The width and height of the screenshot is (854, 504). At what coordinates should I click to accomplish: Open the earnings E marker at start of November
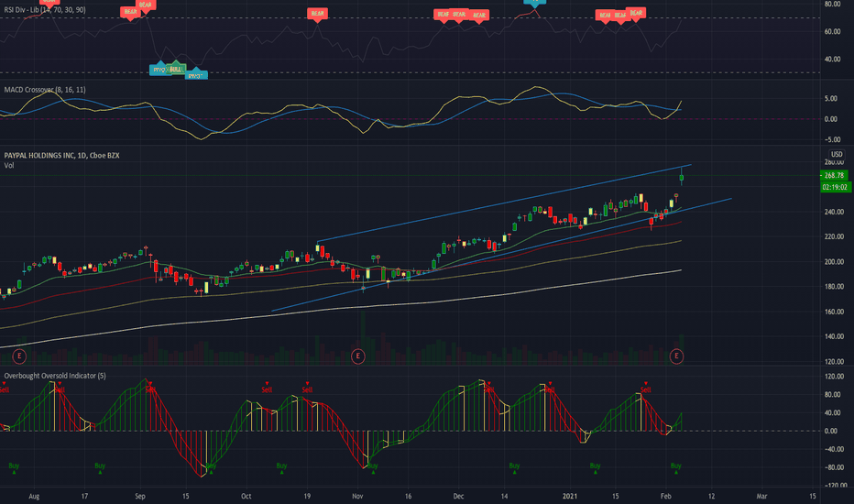coord(358,356)
